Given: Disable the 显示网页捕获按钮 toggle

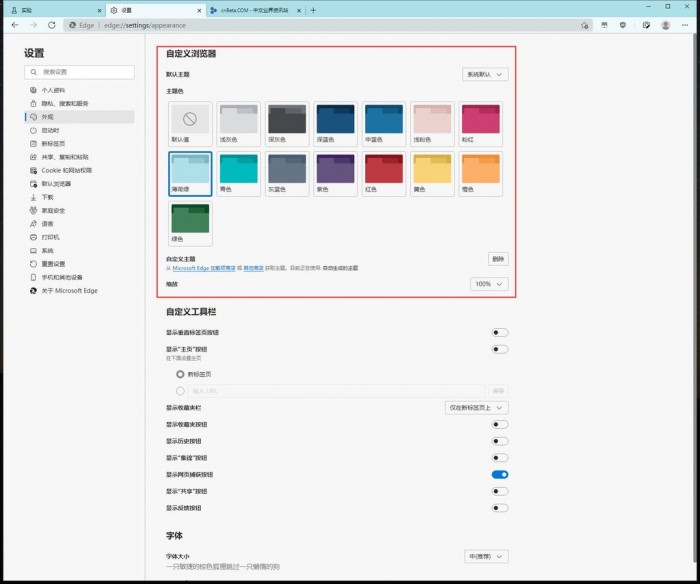Looking at the screenshot, I should 500,475.
